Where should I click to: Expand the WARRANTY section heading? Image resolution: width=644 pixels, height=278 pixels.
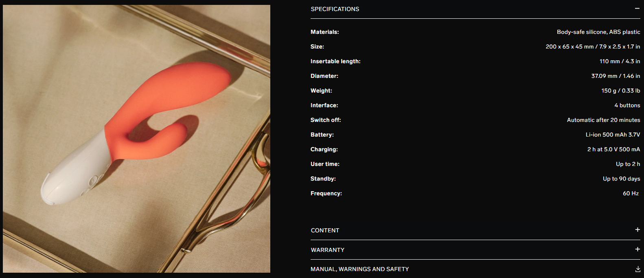(328, 250)
